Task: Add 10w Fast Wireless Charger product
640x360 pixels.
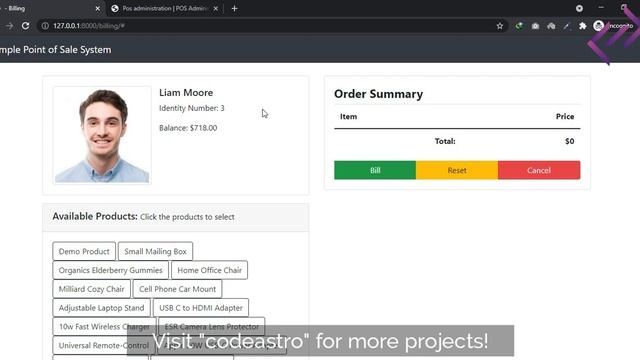Action: point(104,327)
